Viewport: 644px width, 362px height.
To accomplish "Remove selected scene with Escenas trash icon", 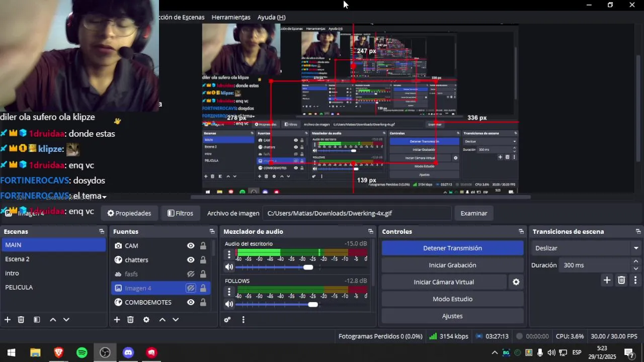I will pos(21,320).
